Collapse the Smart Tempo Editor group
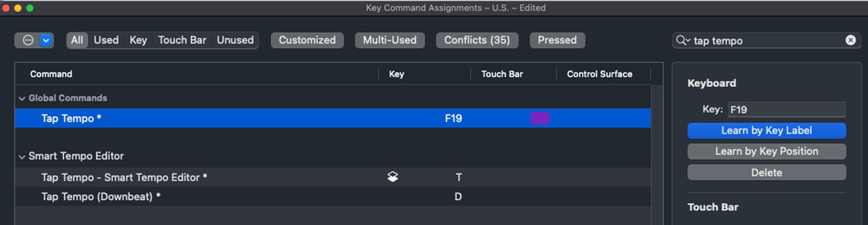The image size is (868, 225). click(22, 156)
